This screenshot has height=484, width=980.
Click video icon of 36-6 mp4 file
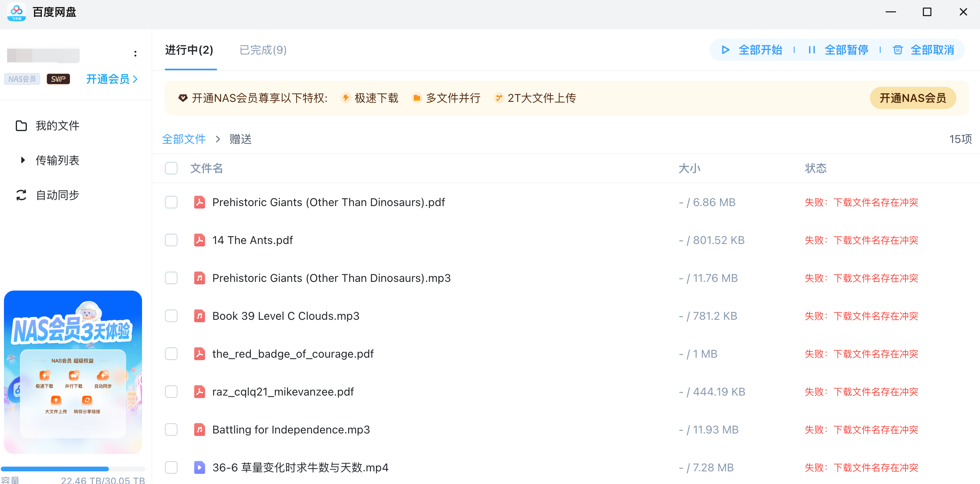pos(200,467)
